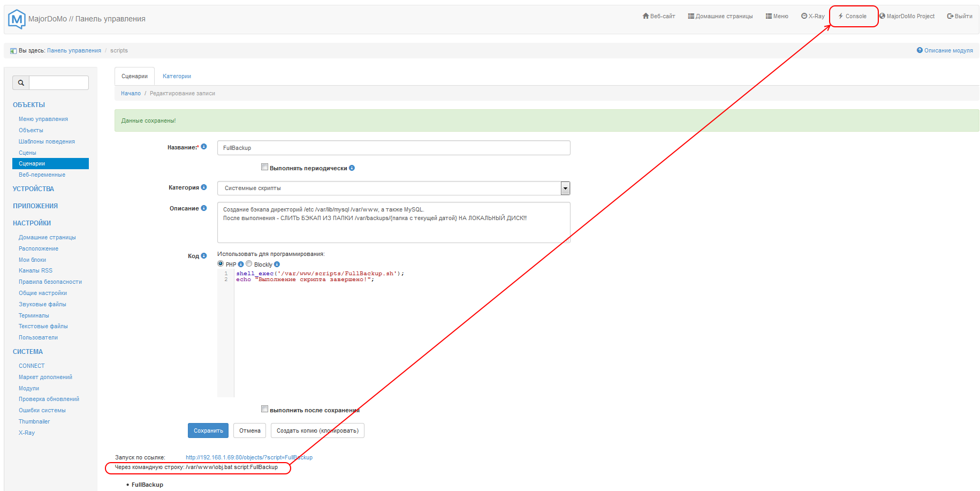Open Звуковые файлы in sidebar
The width and height of the screenshot is (980, 491).
click(x=42, y=304)
